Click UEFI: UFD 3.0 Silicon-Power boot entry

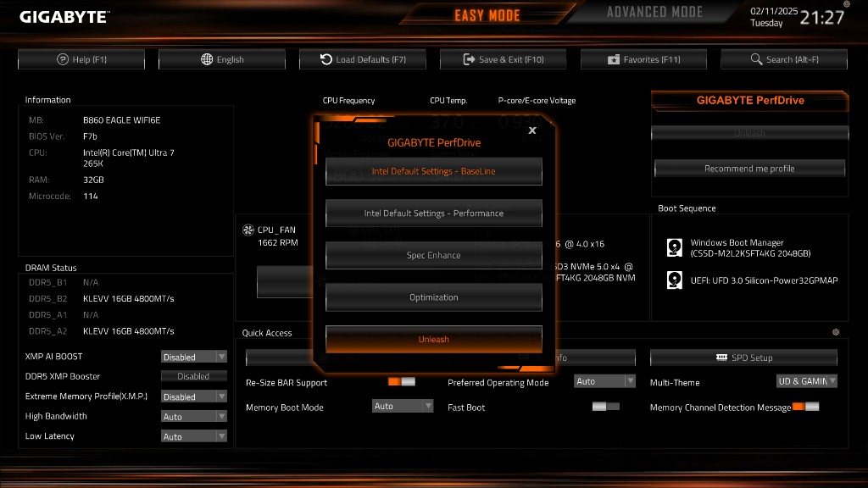pyautogui.click(x=753, y=280)
